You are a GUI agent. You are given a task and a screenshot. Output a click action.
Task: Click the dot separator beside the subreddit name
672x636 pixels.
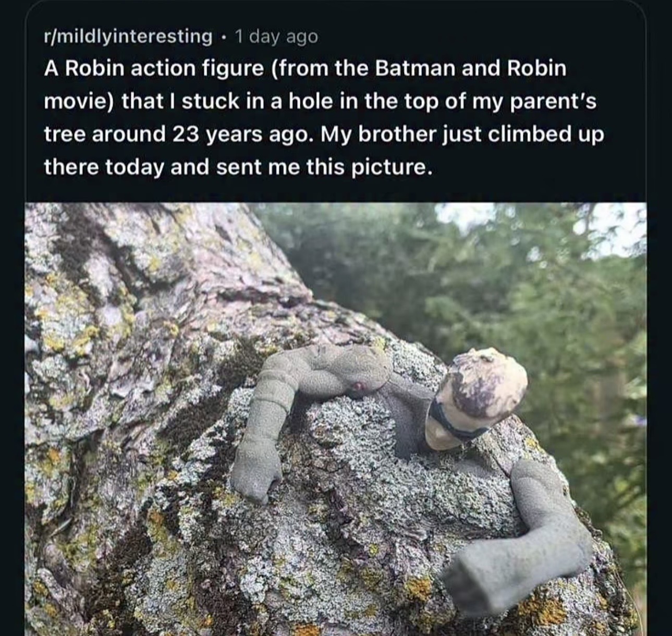coord(223,37)
